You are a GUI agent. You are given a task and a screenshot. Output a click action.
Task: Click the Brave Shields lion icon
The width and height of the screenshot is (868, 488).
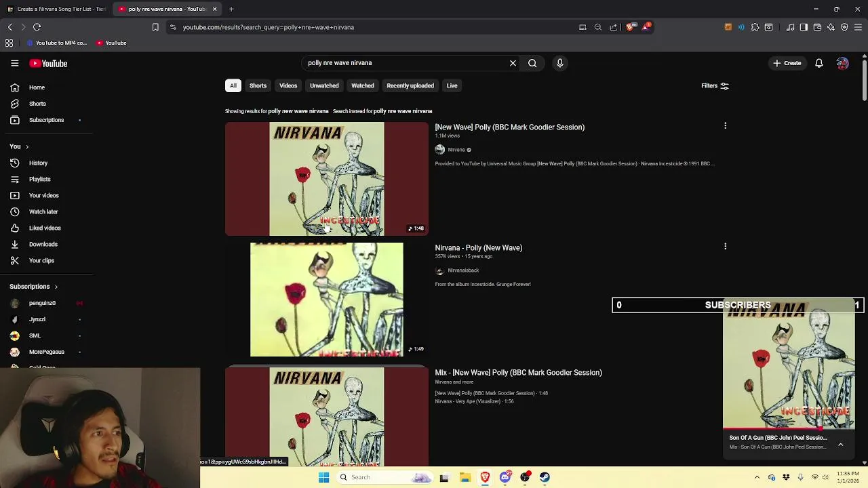click(x=630, y=27)
